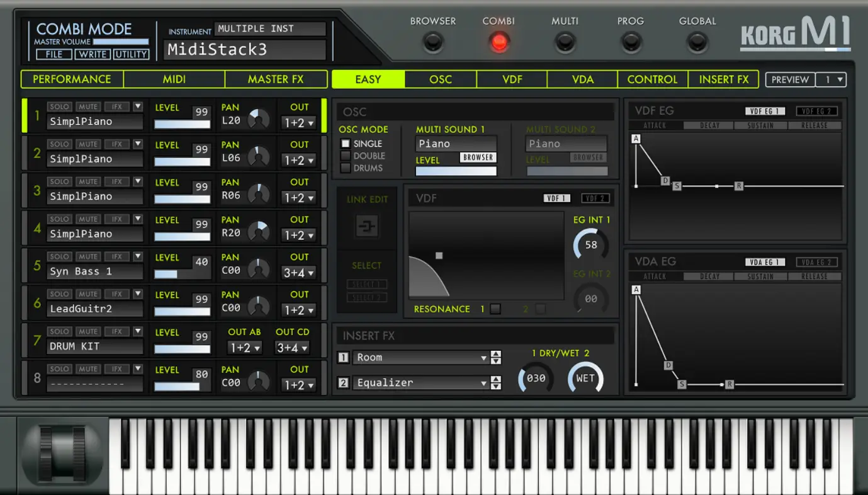Image resolution: width=868 pixels, height=495 pixels.
Task: Turn the DRY/WET knob to WET
Action: point(585,378)
